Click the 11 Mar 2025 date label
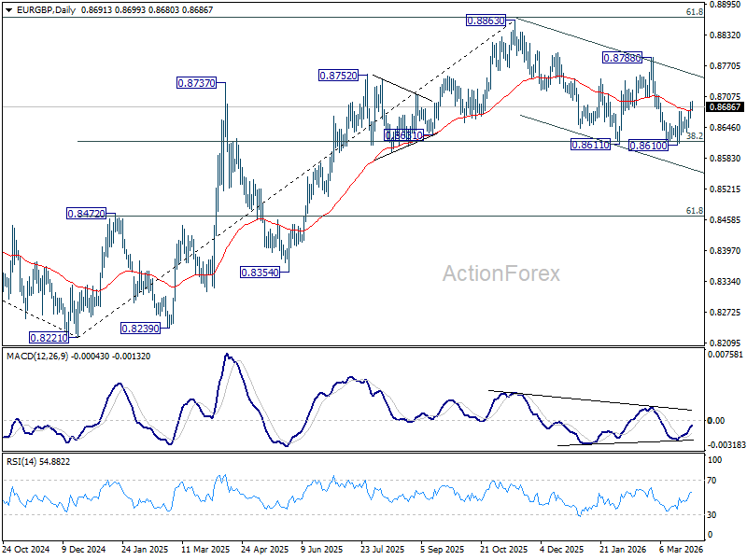The height and width of the screenshot is (560, 747). point(204,549)
